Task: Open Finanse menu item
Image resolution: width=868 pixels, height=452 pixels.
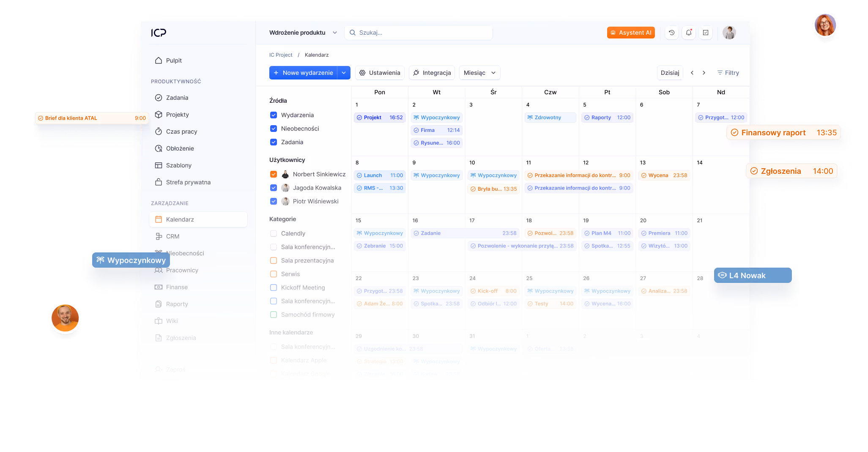Action: 177,287
